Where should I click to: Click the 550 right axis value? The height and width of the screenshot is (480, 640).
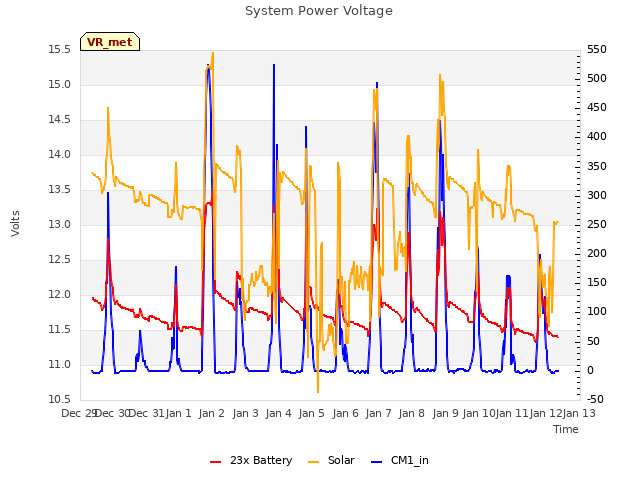pos(597,50)
